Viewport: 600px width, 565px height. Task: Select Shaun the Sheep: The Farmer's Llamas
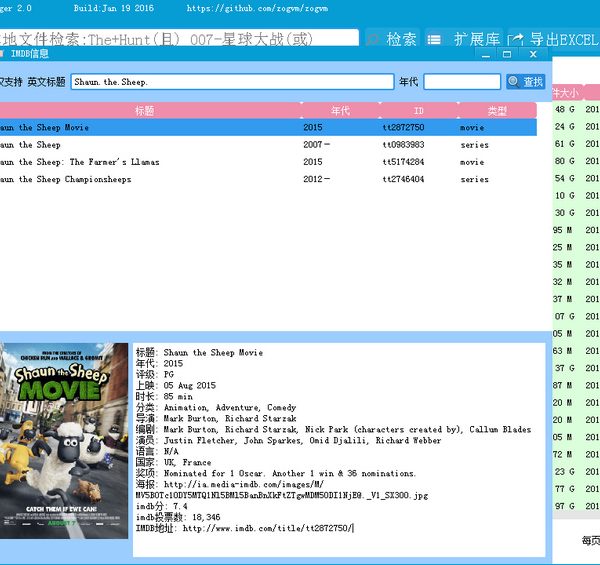click(150, 162)
